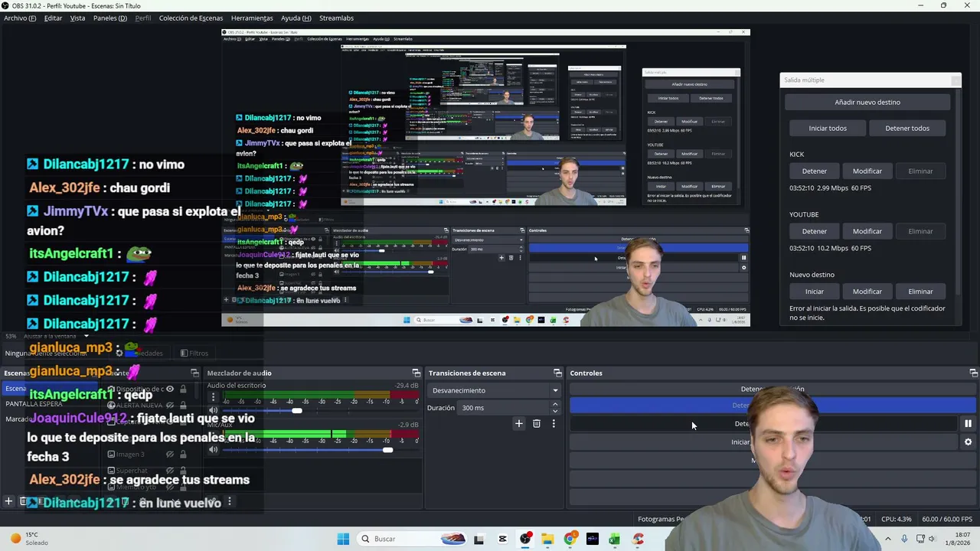
Task: Open the Vista menu
Action: coord(77,18)
